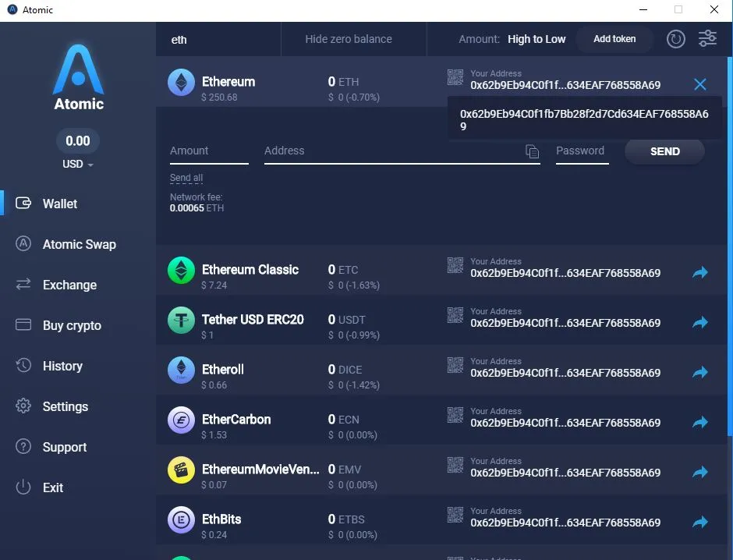733x560 pixels.
Task: Open send arrow for EthereumMovieVenture
Action: [x=699, y=472]
